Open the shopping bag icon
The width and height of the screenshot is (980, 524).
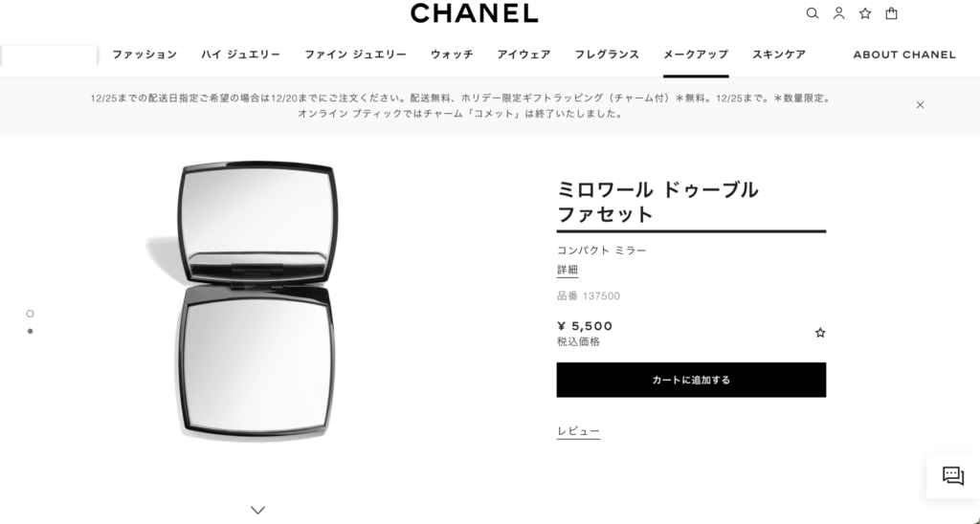pos(892,13)
